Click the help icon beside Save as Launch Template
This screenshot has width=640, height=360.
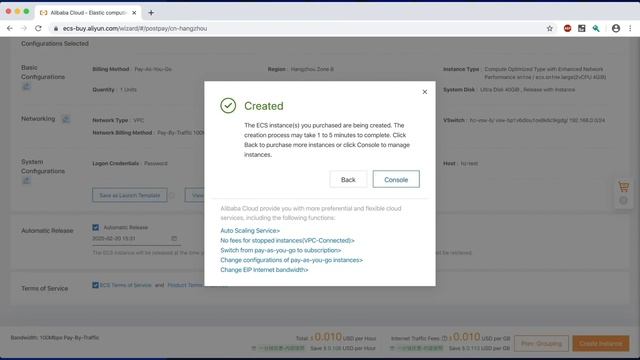[172, 195]
